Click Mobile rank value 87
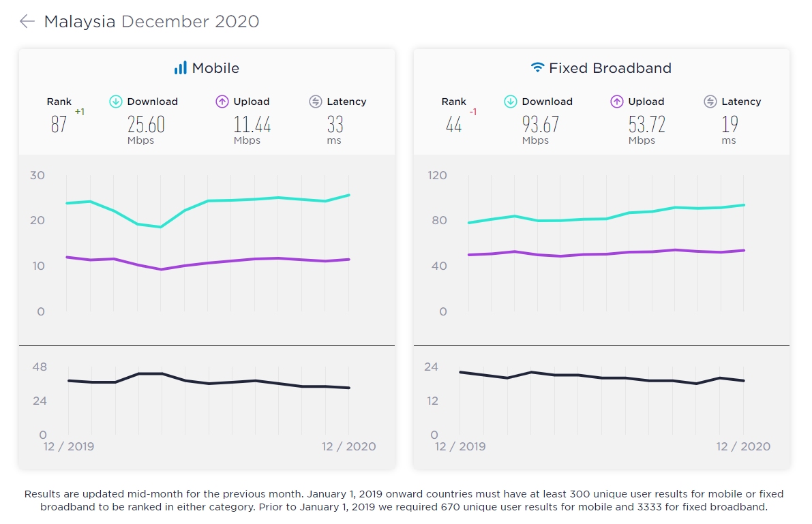Screen dimensions: 812x524 (x=59, y=125)
